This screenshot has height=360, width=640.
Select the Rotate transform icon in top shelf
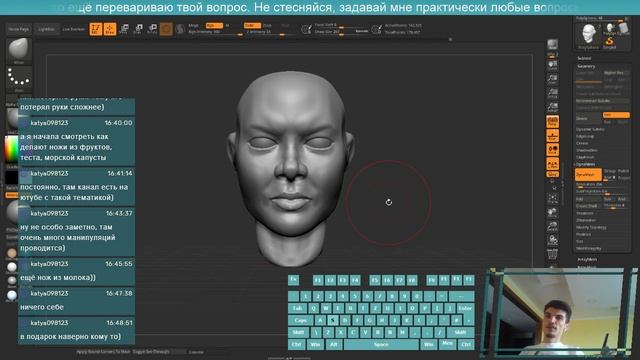pos(152,29)
